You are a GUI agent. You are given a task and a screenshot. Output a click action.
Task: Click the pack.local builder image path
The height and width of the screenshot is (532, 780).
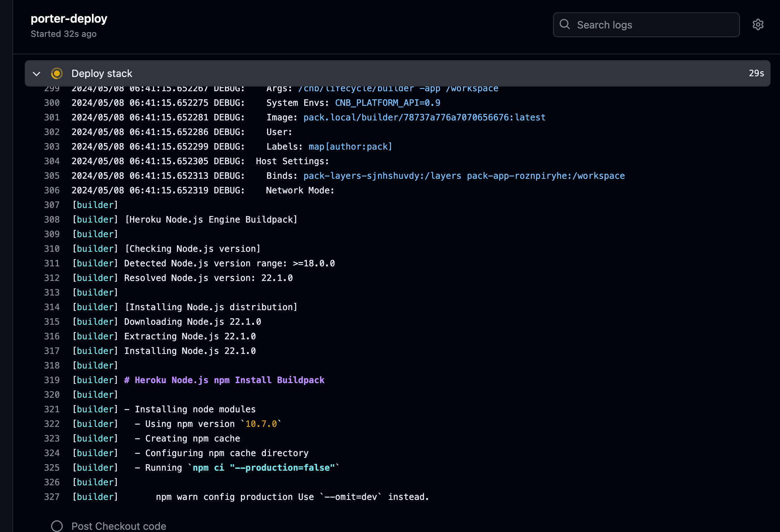pyautogui.click(x=424, y=117)
